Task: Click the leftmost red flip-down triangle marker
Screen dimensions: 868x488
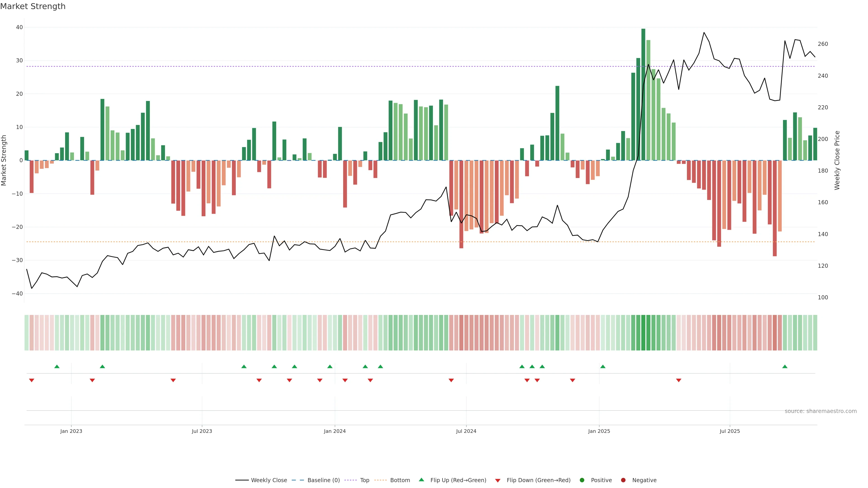Action: [32, 380]
